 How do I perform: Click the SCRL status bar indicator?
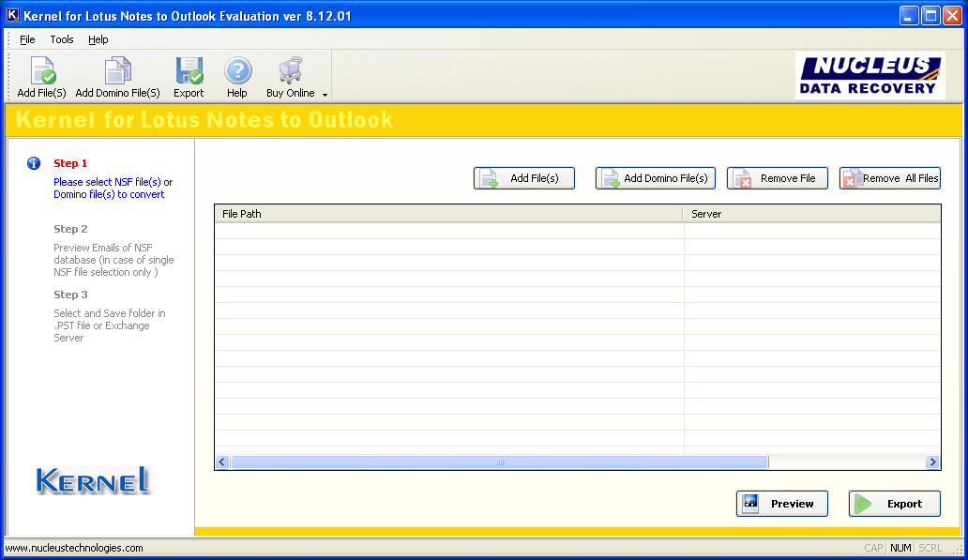(930, 548)
